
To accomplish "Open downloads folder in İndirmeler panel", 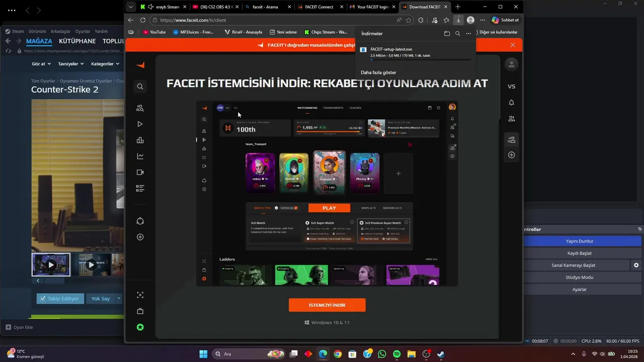I will 447,34.
